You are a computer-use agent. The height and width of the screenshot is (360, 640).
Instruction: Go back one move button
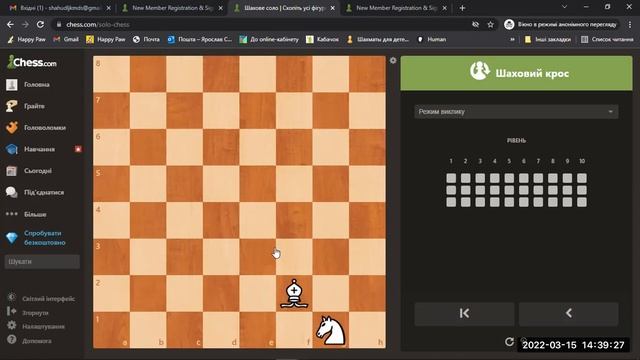(569, 313)
